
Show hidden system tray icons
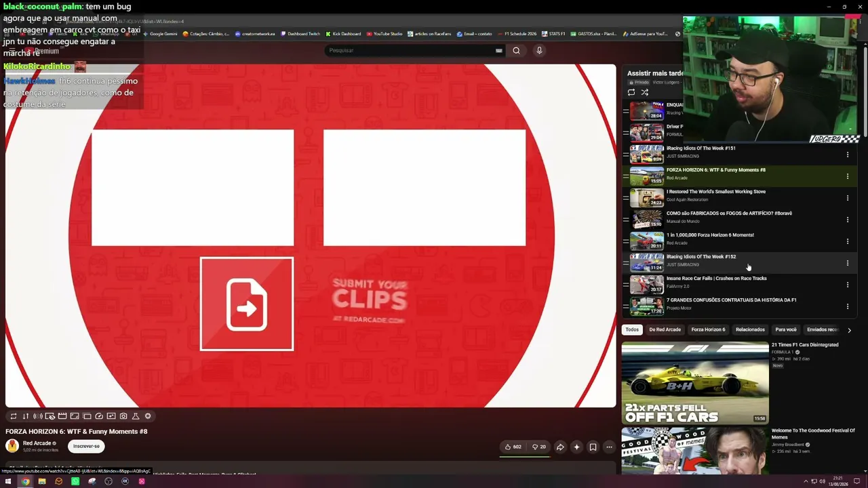coord(806,481)
